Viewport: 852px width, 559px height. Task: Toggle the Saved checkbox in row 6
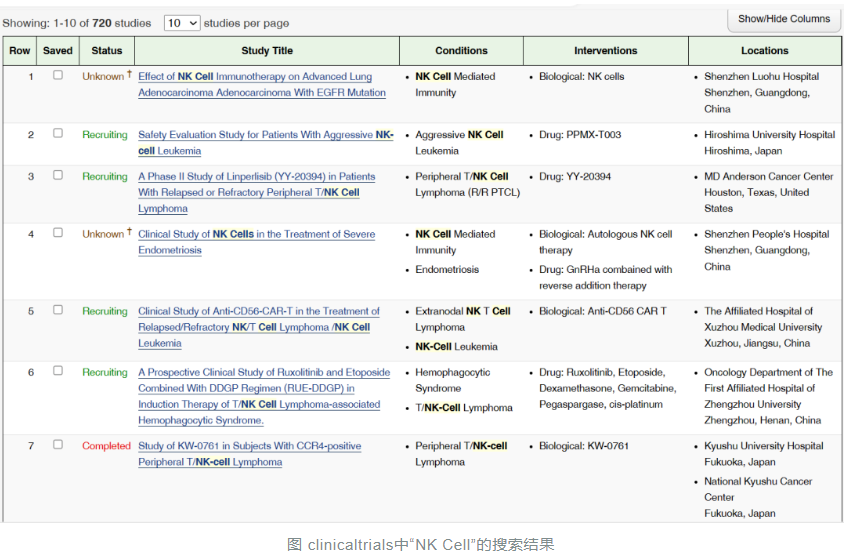click(58, 371)
